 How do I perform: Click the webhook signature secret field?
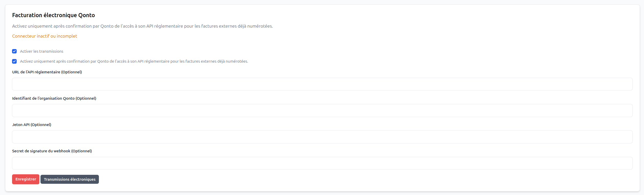click(322, 163)
